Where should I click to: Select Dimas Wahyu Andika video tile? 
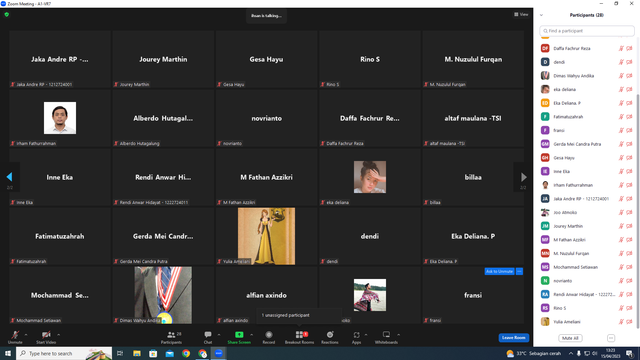pyautogui.click(x=163, y=295)
